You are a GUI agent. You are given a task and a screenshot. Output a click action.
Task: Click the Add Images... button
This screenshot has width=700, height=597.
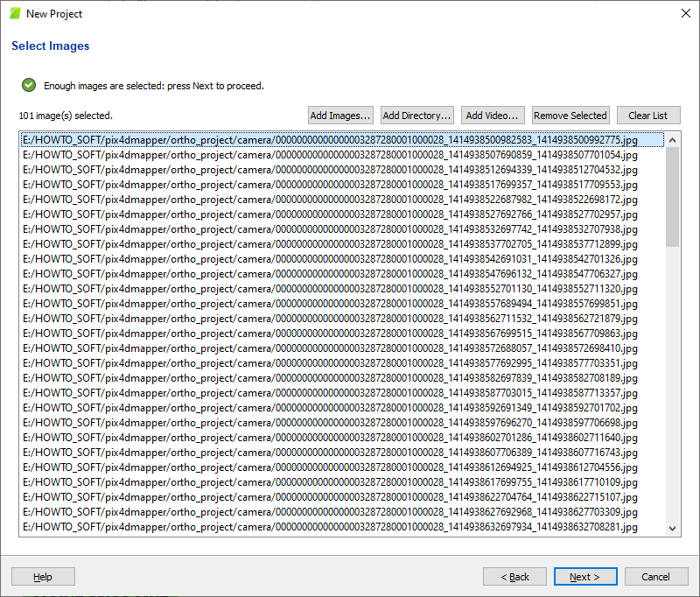[340, 116]
